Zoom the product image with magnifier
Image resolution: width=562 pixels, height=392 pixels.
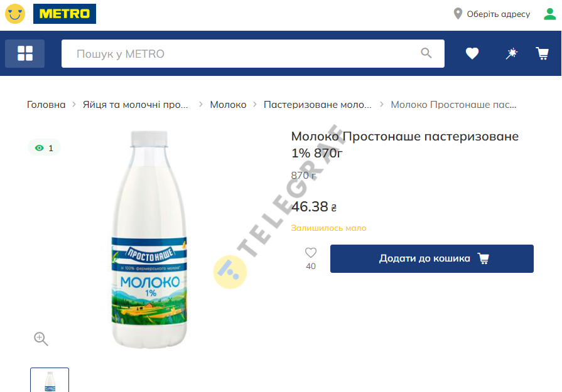coord(41,339)
